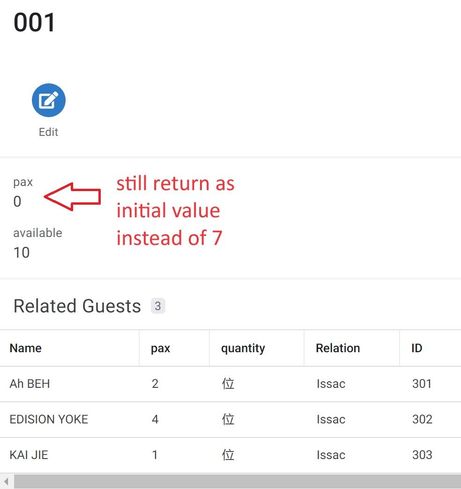Open the EDISION YOKE guest row
461x489 pixels.
click(230, 419)
